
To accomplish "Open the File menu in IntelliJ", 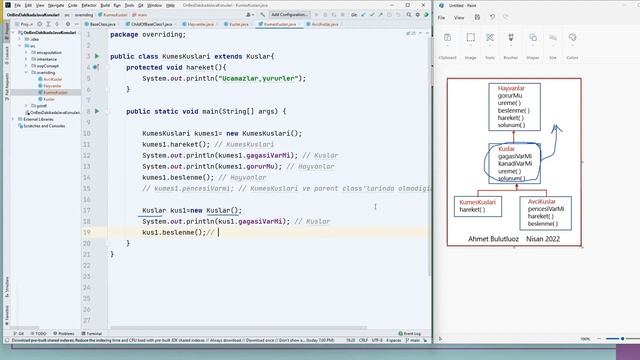I will [x=18, y=5].
